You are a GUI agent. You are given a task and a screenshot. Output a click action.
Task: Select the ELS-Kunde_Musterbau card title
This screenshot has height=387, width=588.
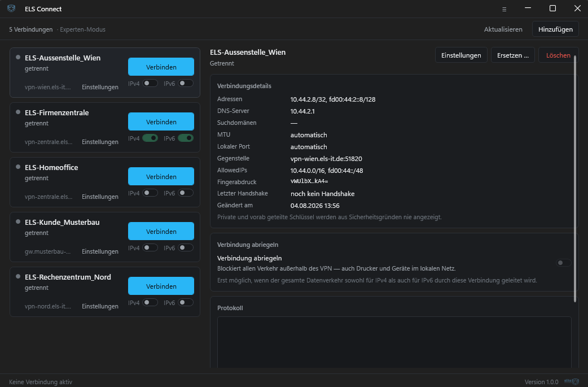point(62,222)
